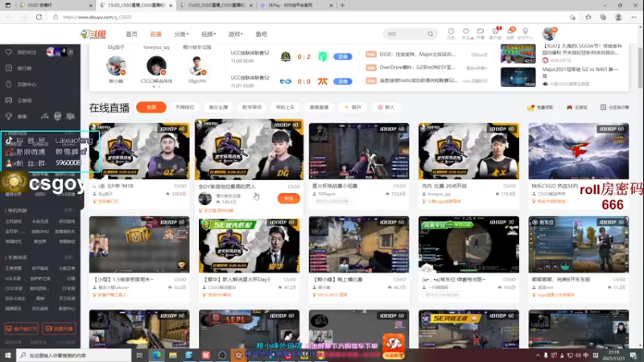Expand the 视频 video dropdown
This screenshot has height=362, width=644.
[208, 34]
